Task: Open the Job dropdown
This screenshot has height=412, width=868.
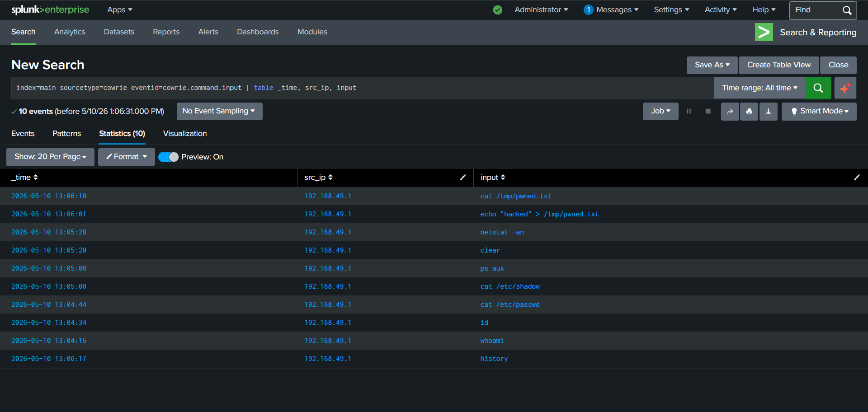Action: (660, 111)
